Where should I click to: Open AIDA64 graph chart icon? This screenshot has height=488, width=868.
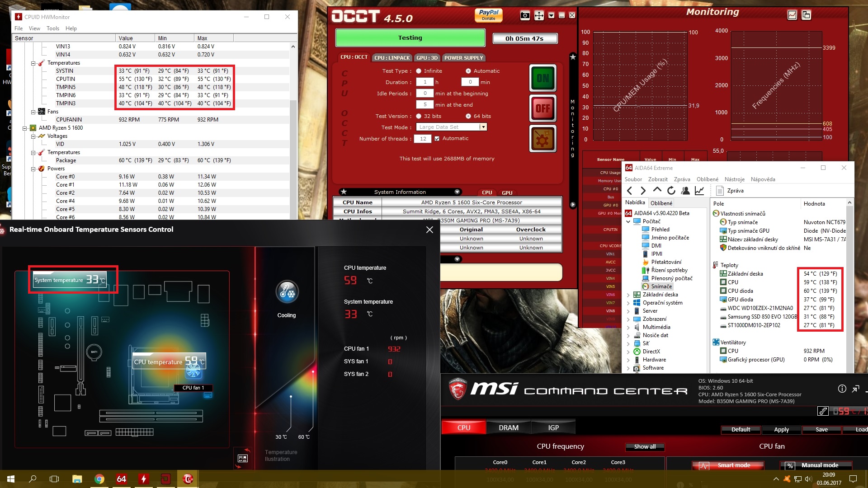point(699,191)
